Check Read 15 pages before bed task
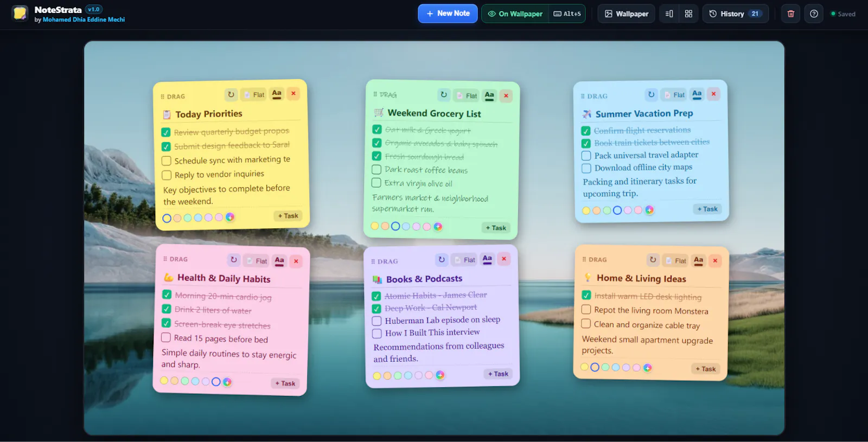 (x=166, y=337)
